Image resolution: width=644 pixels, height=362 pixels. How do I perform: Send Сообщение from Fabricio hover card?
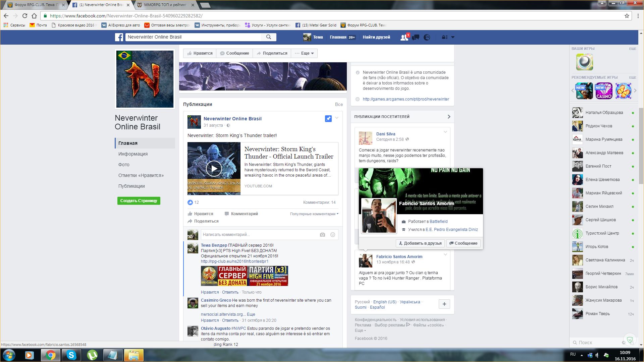pyautogui.click(x=464, y=243)
